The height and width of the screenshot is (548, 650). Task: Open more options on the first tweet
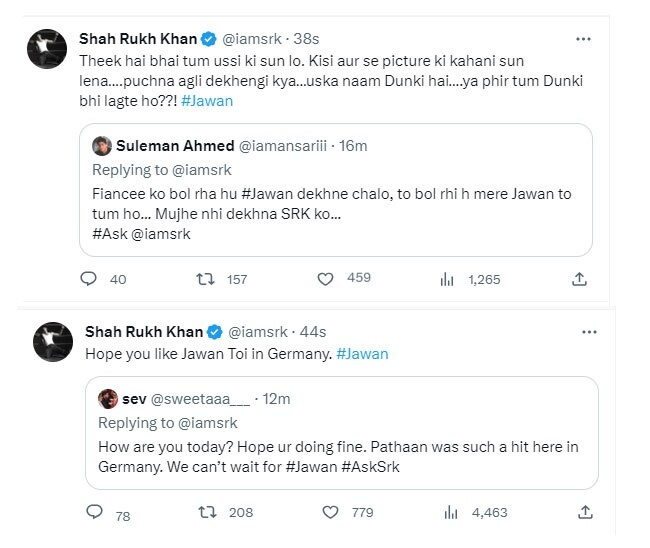(583, 39)
